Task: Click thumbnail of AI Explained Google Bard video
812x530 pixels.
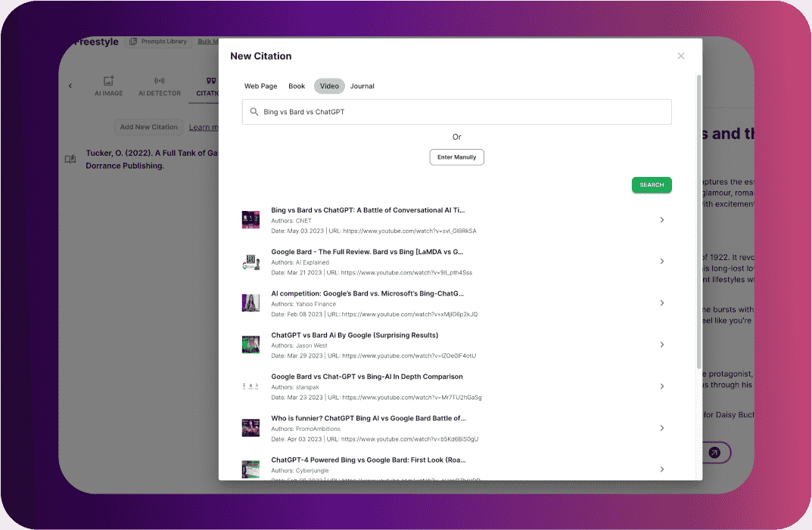Action: coord(250,262)
